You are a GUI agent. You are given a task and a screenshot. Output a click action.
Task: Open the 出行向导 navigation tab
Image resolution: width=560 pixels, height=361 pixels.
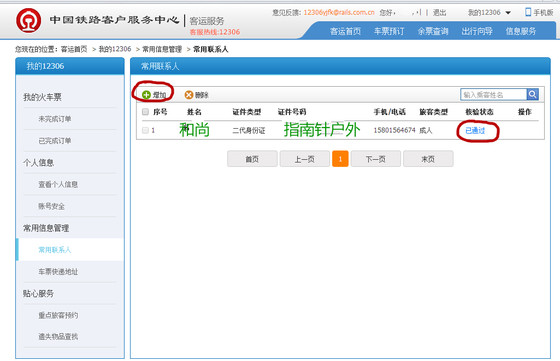pyautogui.click(x=477, y=31)
